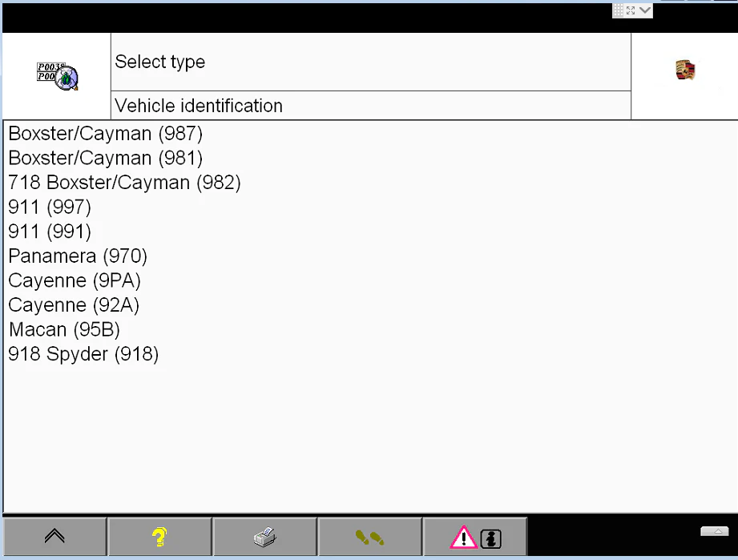Image resolution: width=738 pixels, height=560 pixels.
Task: Expand the chevron dropdown at top right
Action: coord(645,10)
